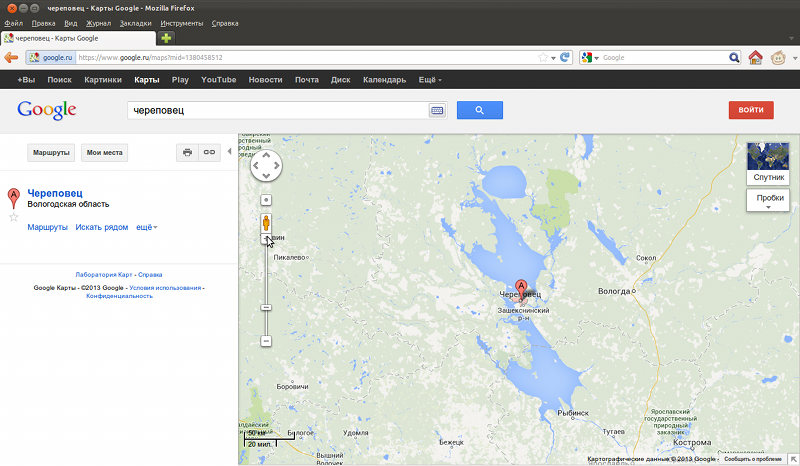Go back with the orange back arrow

click(x=11, y=58)
